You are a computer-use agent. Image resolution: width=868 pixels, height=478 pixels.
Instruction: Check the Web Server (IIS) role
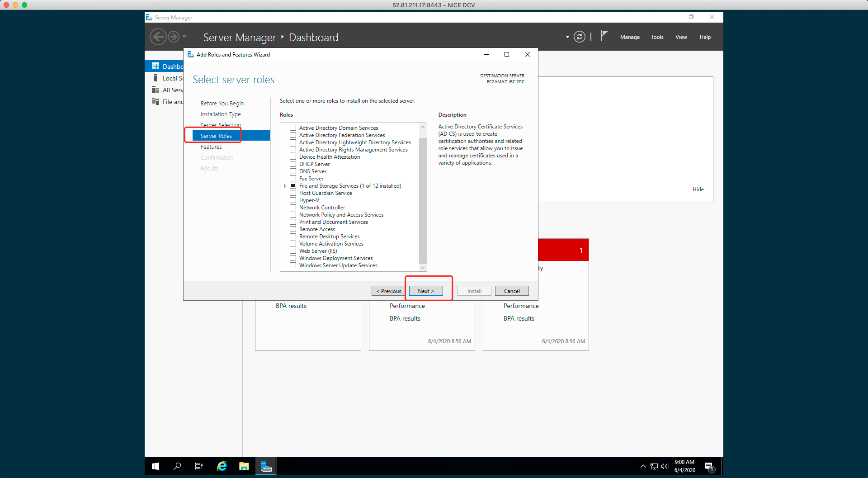coord(293,251)
